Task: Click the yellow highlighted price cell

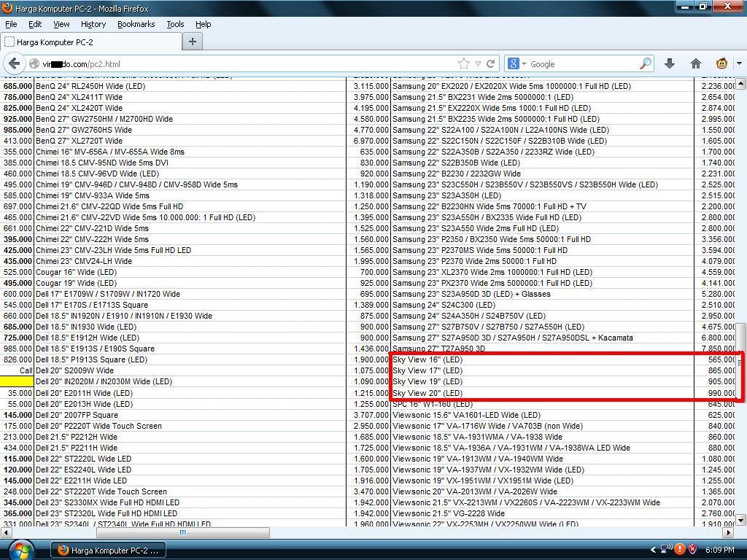Action: (17, 381)
